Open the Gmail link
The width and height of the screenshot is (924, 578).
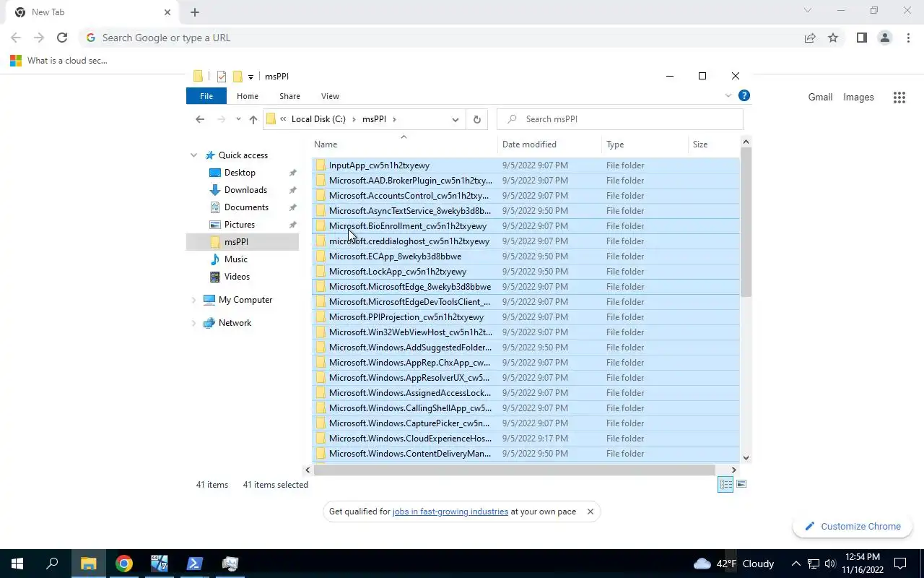[820, 98]
